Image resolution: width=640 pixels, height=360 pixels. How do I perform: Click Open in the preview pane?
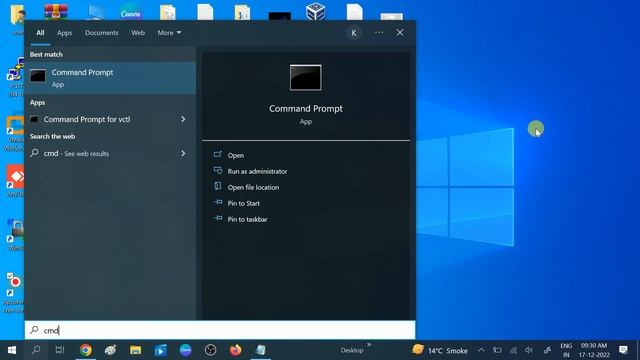coord(236,156)
